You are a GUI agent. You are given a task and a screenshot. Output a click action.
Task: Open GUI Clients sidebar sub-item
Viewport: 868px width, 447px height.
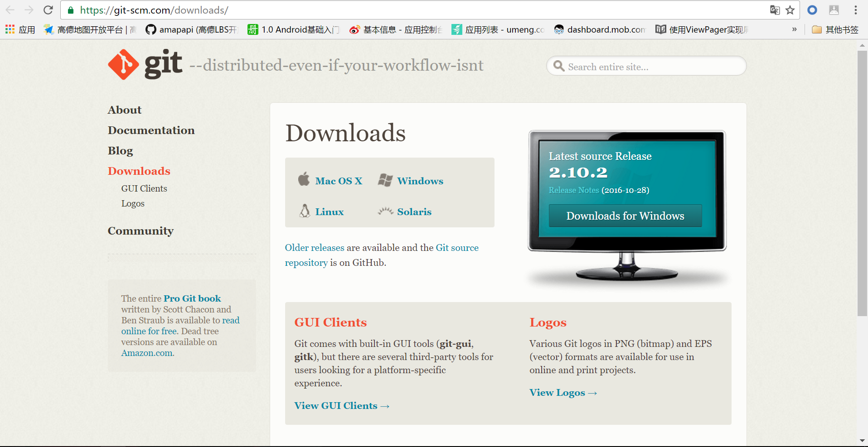pyautogui.click(x=144, y=188)
